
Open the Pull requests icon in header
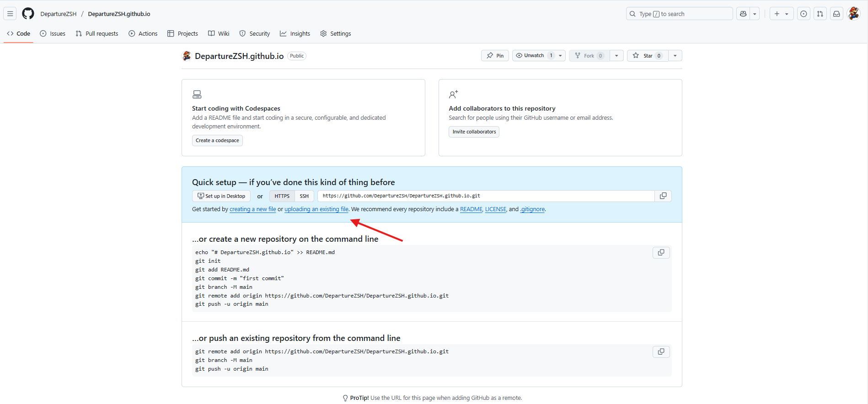[820, 14]
